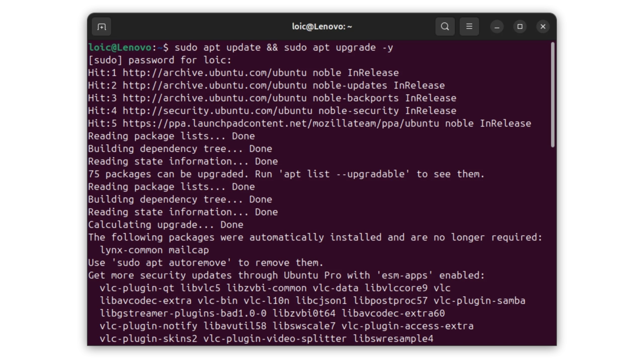Click the terminal vertical scrollbar thumb
Image resolution: width=644 pixels, height=362 pixels.
[552, 95]
